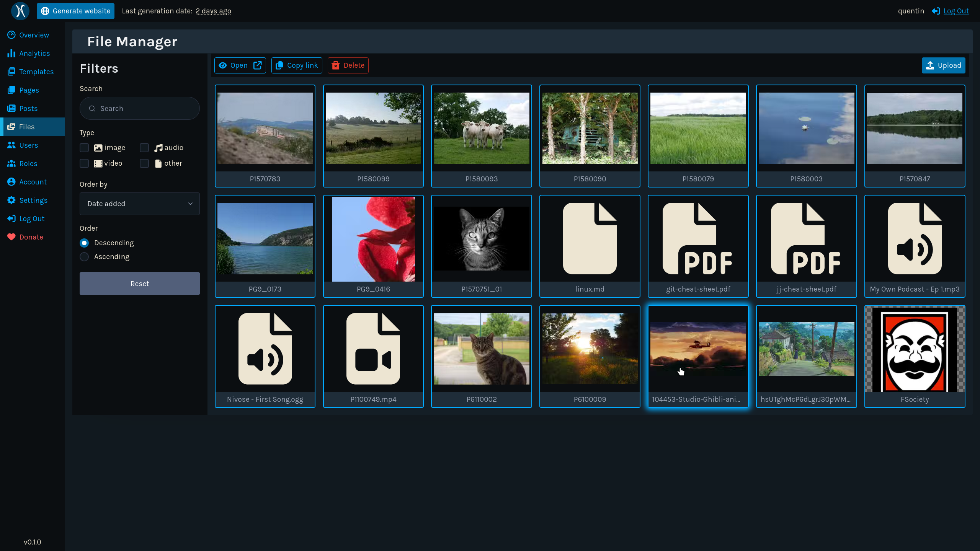The image size is (980, 551).
Task: Check the audio type filter
Action: point(144,148)
